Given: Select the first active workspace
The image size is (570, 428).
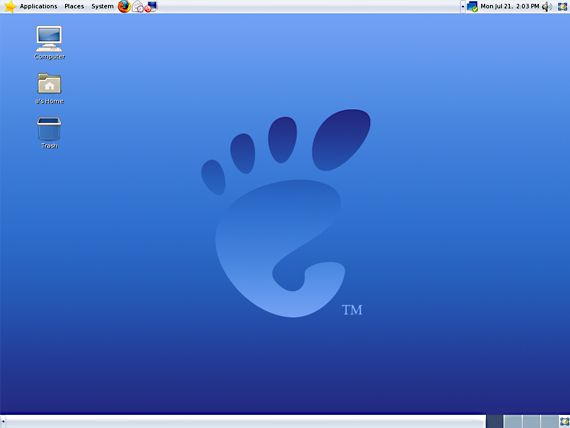Looking at the screenshot, I should 494,421.
